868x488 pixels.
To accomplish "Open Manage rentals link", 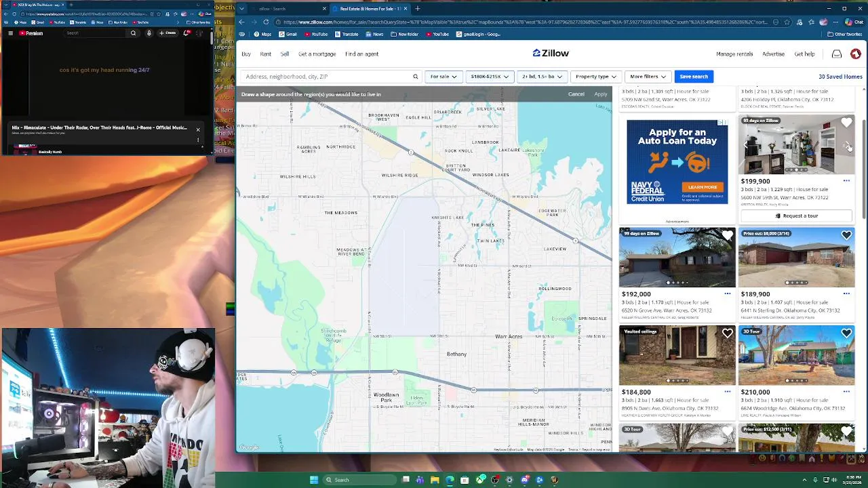I will pyautogui.click(x=734, y=54).
